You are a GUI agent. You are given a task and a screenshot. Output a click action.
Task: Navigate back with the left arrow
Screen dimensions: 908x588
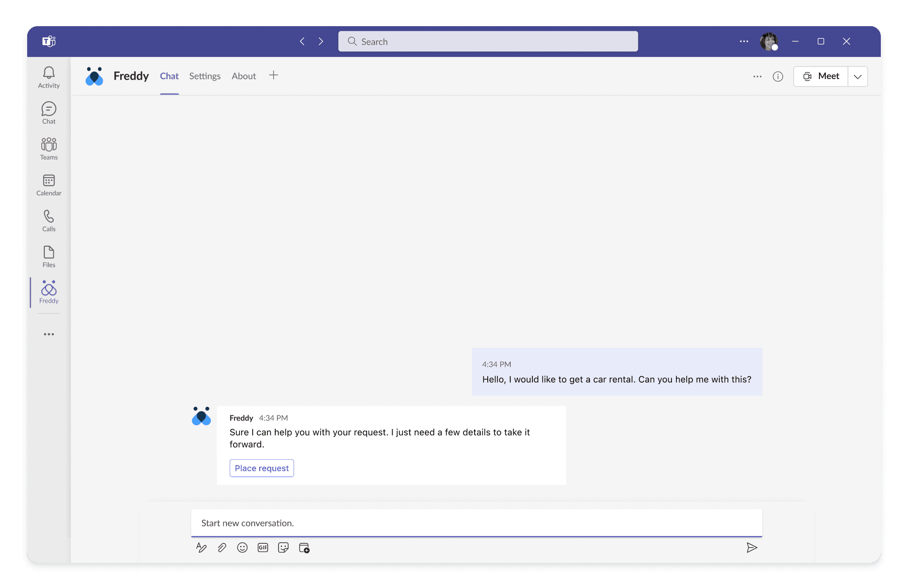[x=302, y=41]
